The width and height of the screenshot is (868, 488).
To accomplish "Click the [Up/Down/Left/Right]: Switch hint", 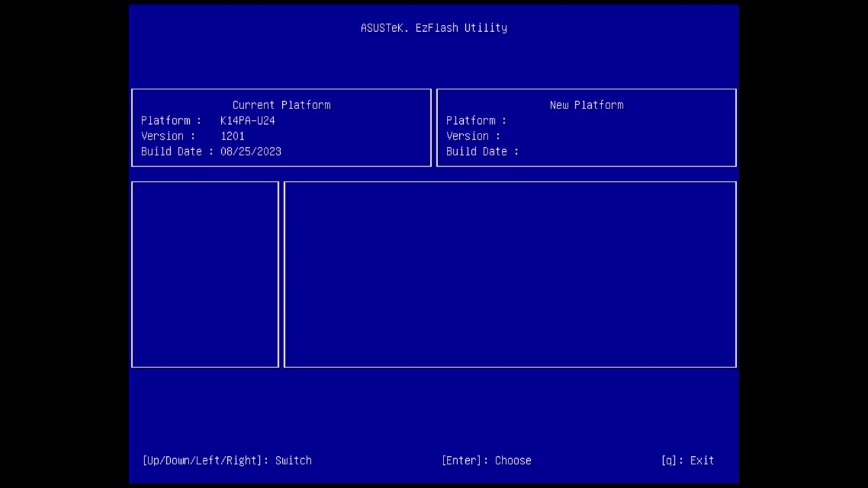I will pyautogui.click(x=227, y=461).
